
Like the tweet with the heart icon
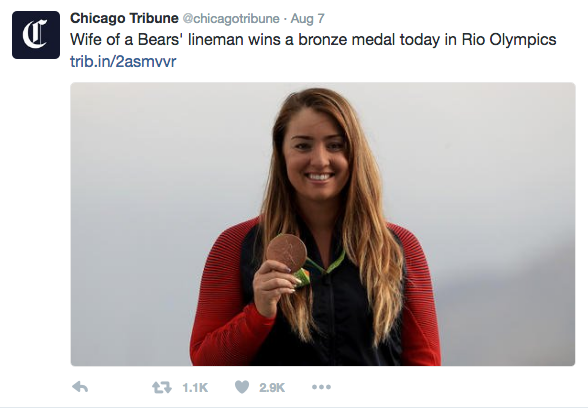click(242, 387)
